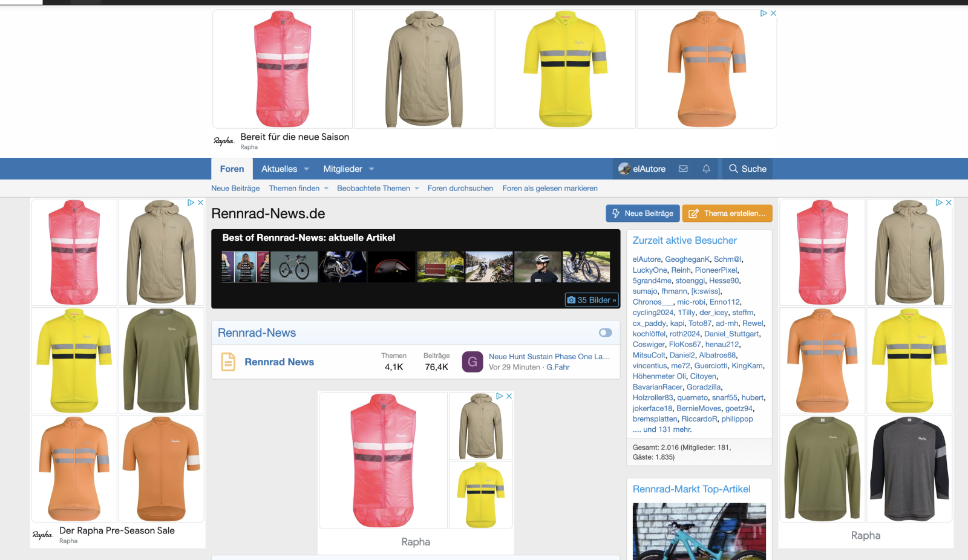Close the top banner ad with X

pos(773,13)
